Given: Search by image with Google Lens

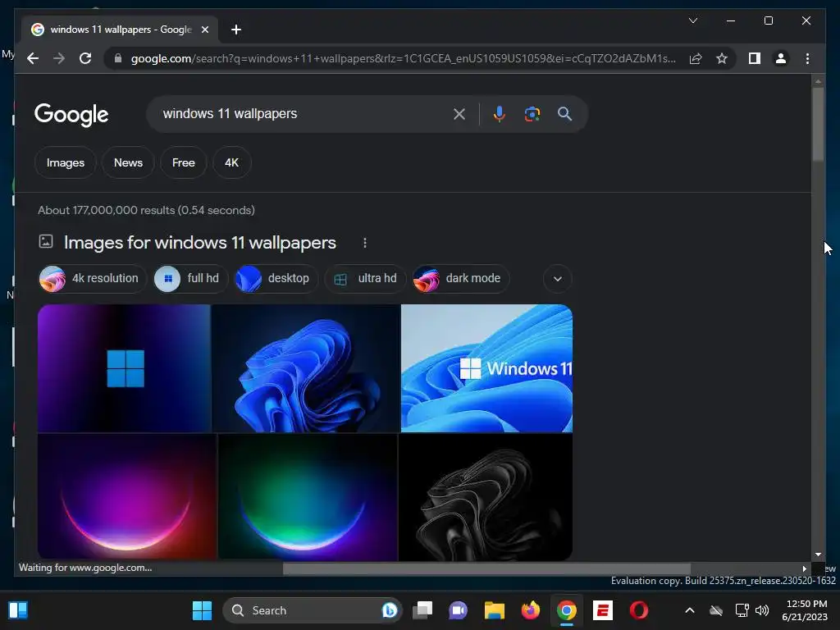Looking at the screenshot, I should pyautogui.click(x=532, y=113).
